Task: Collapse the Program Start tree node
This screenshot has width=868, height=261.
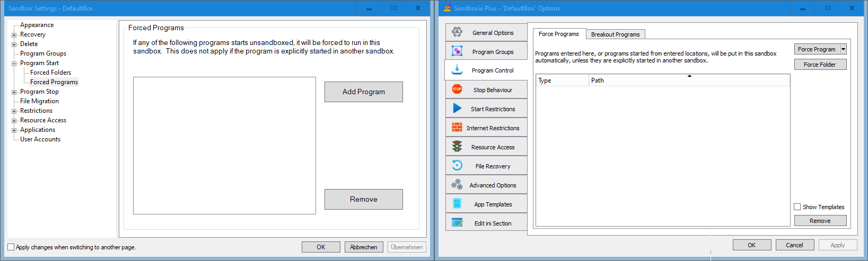Action: tap(14, 64)
